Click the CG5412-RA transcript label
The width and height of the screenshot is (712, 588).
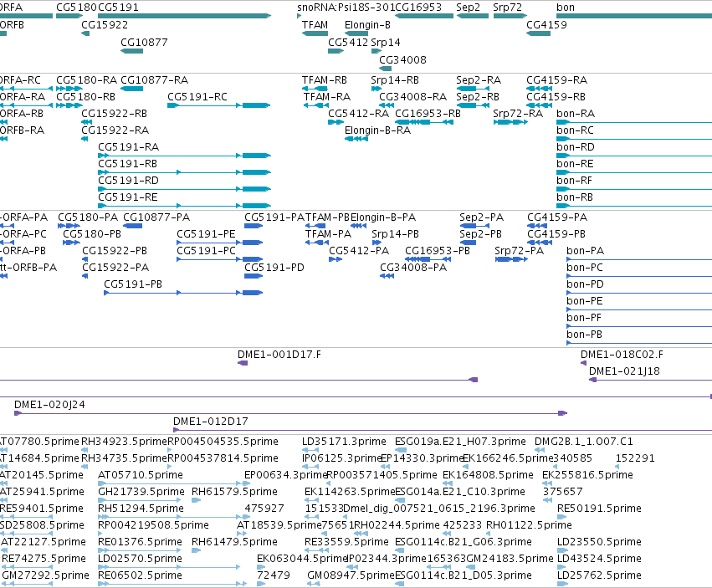click(358, 114)
